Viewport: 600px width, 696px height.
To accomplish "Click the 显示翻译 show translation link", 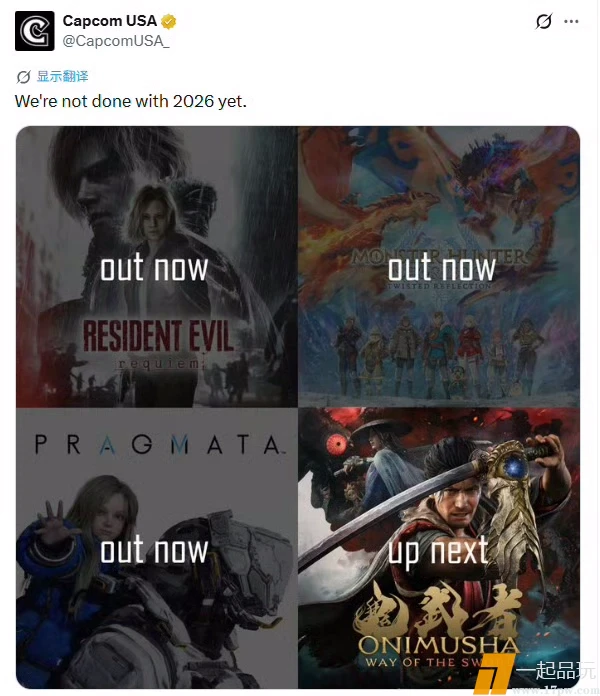I will [x=63, y=76].
